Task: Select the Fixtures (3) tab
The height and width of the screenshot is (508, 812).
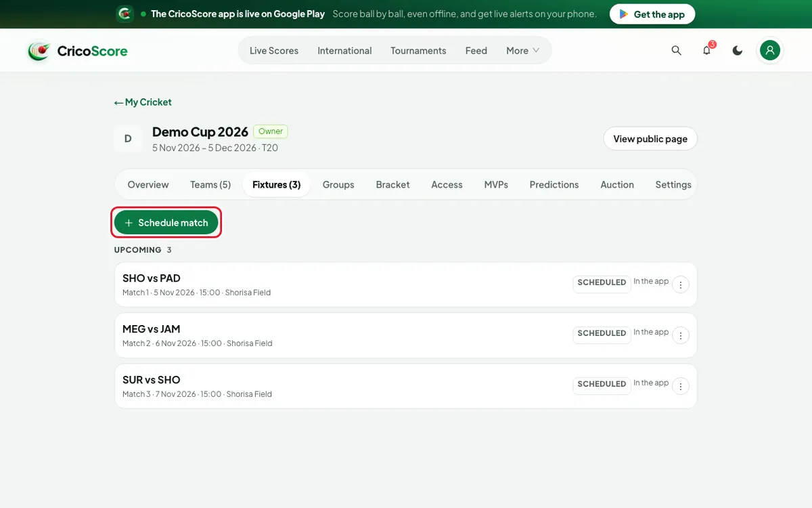Action: click(x=276, y=185)
